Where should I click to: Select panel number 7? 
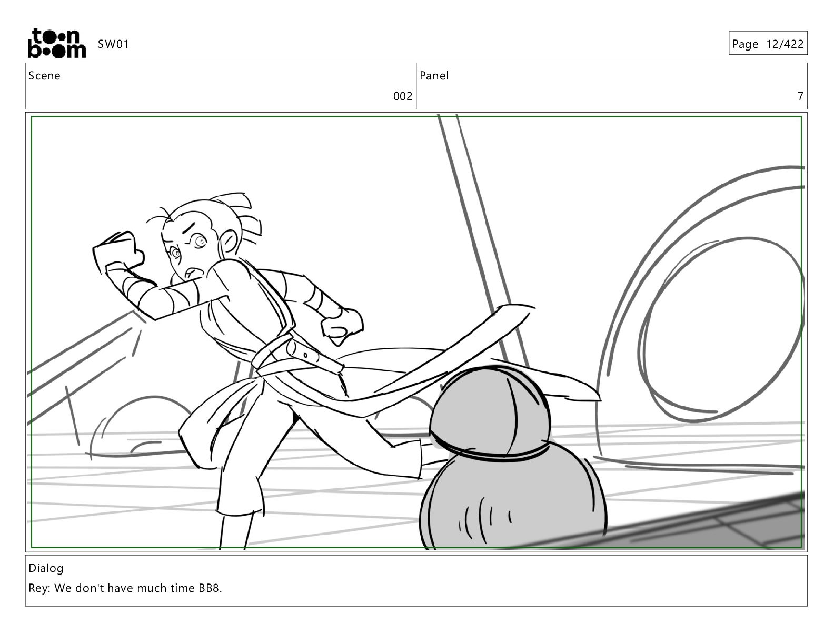pos(800,96)
